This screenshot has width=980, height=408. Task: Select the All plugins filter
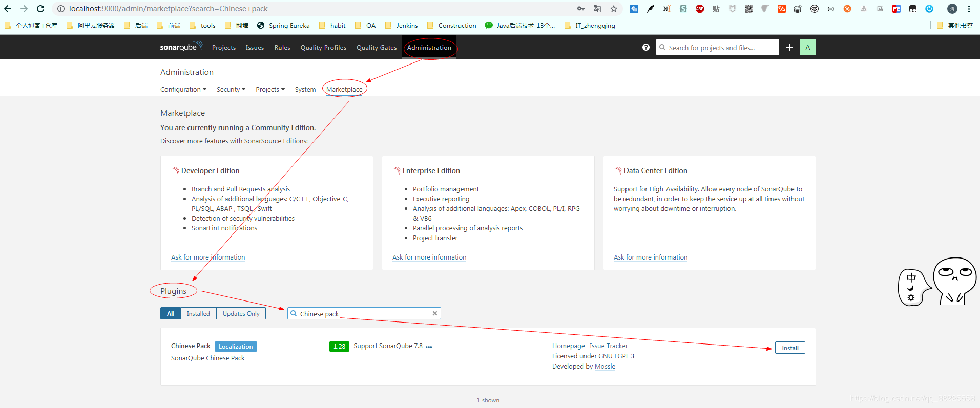(x=171, y=313)
